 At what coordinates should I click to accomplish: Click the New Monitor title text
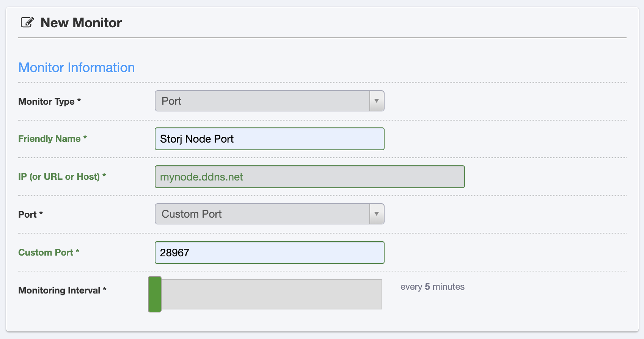(81, 23)
